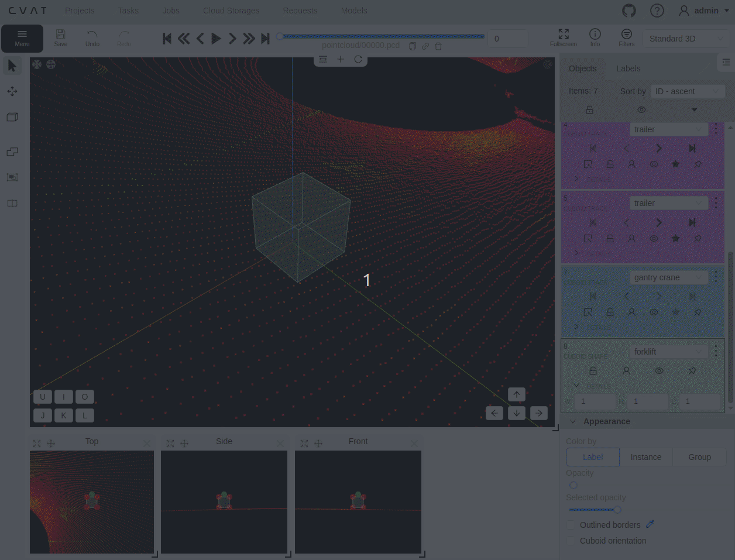Go to the first frame

(x=167, y=39)
